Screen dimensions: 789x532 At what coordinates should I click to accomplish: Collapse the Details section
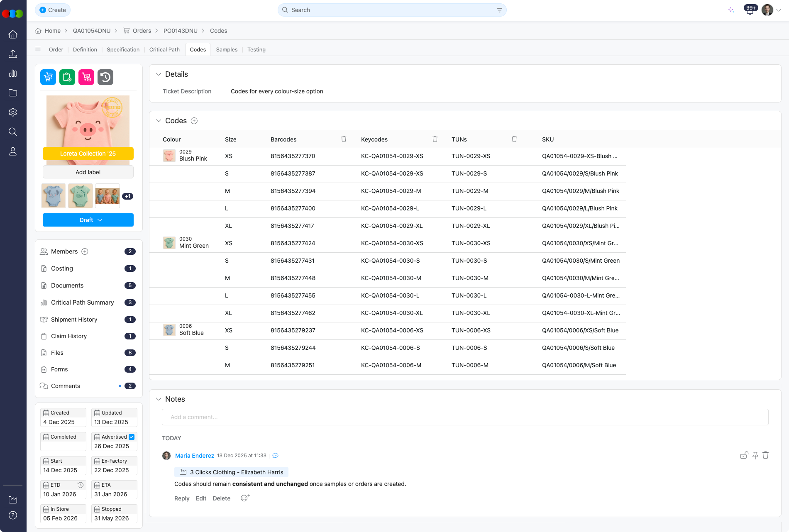158,74
